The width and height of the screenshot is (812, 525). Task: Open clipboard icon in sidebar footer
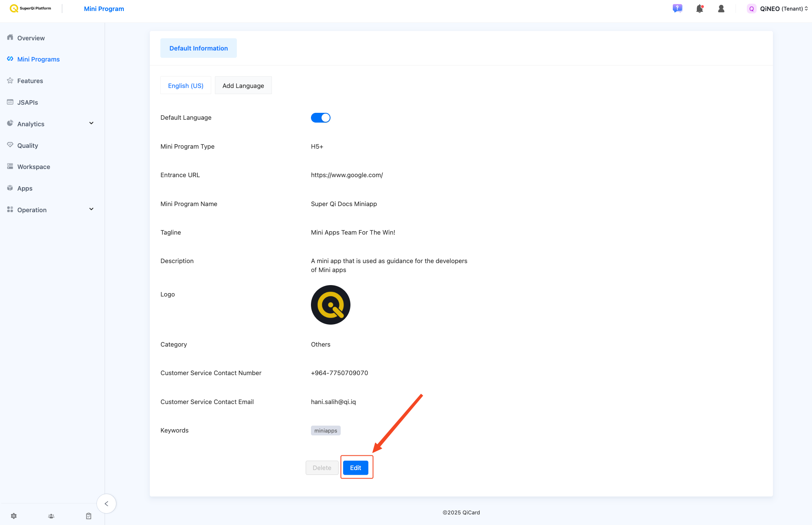(89, 516)
